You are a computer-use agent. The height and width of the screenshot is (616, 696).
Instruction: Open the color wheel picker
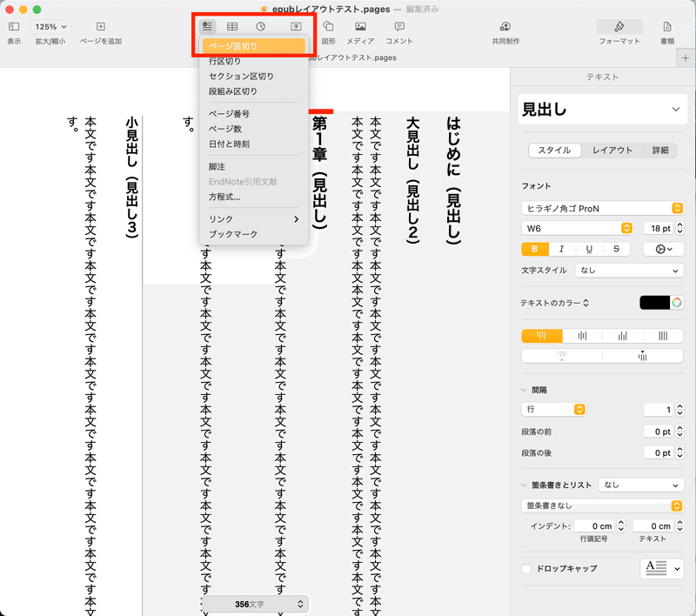click(677, 303)
